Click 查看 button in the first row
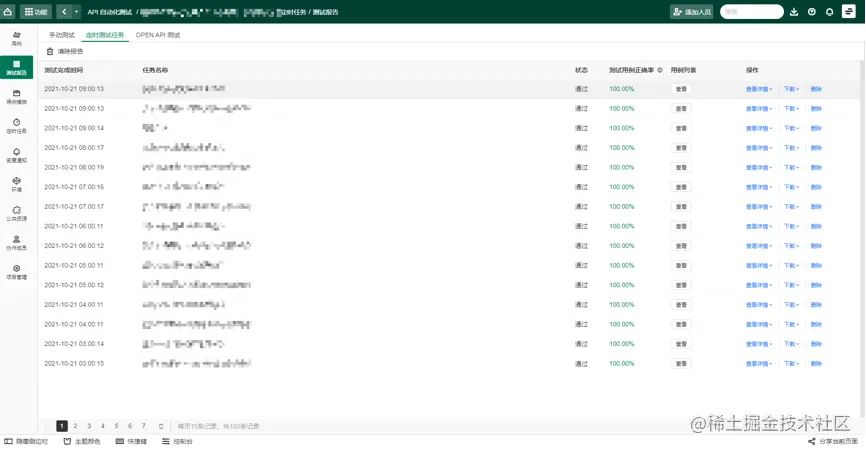Viewport: 866px width, 449px height. [681, 89]
